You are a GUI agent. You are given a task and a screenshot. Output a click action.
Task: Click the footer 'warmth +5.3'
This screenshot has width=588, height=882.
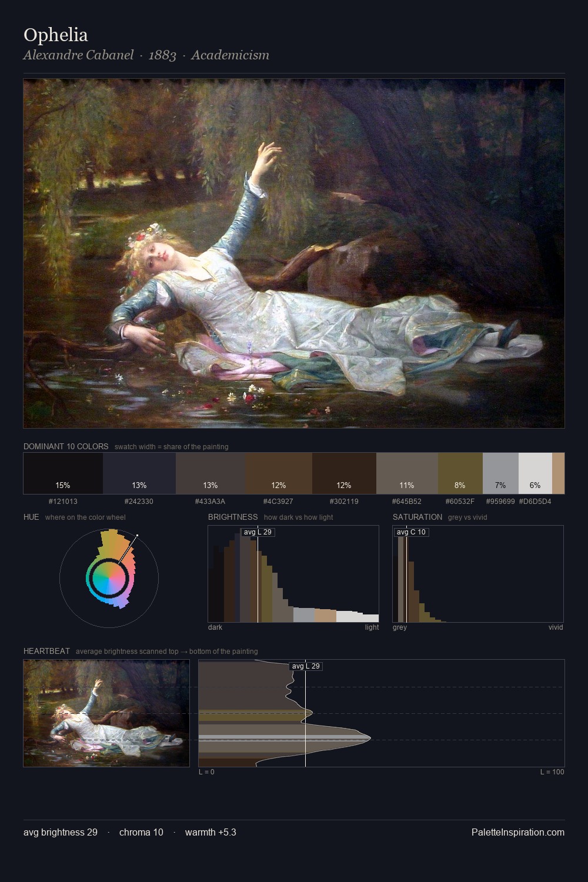coord(211,832)
